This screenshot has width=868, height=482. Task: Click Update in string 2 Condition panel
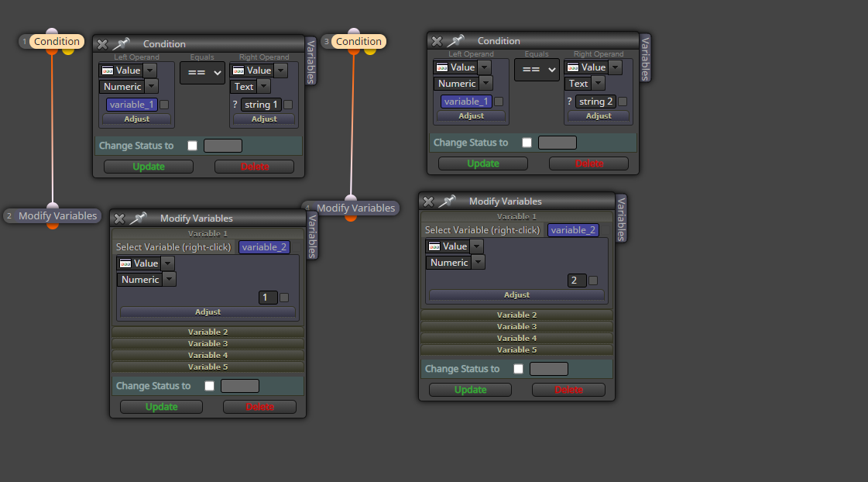click(483, 164)
